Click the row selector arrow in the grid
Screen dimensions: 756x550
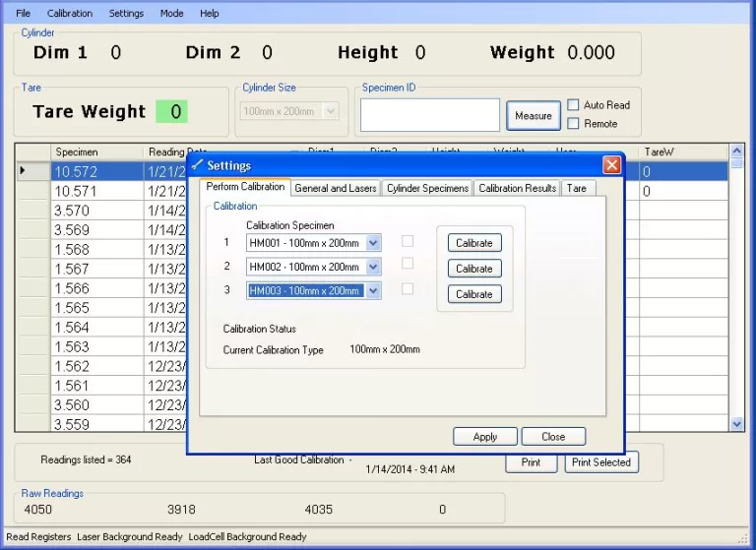24,171
